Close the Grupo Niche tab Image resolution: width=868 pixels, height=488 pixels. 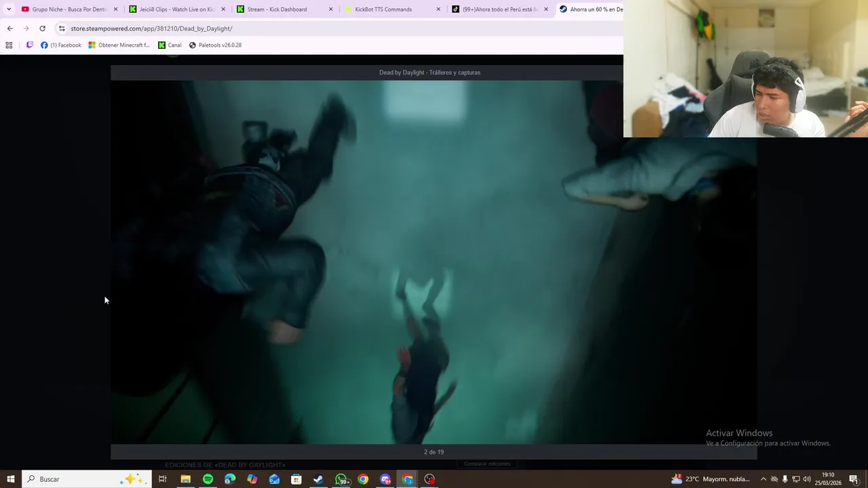tap(115, 9)
